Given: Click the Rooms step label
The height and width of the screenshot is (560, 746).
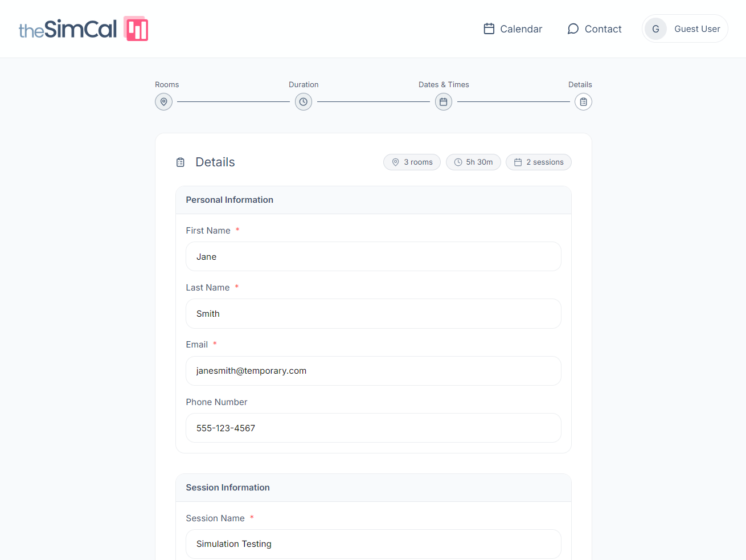Looking at the screenshot, I should 167,84.
